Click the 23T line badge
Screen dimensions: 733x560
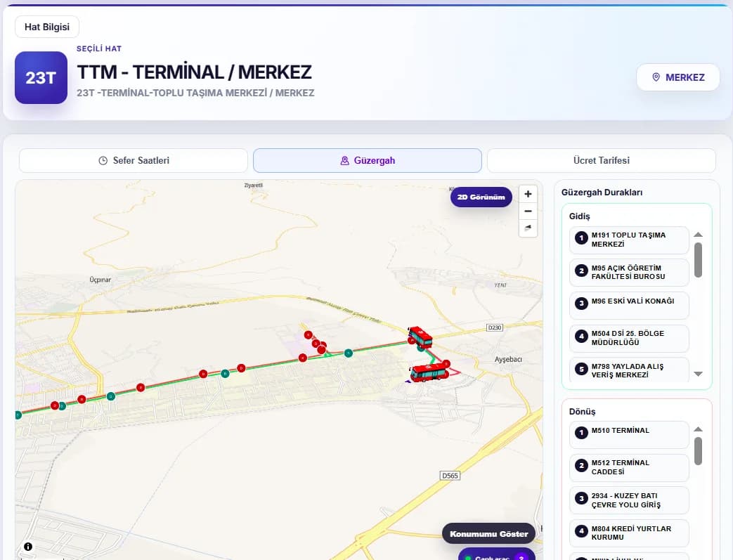pyautogui.click(x=41, y=77)
